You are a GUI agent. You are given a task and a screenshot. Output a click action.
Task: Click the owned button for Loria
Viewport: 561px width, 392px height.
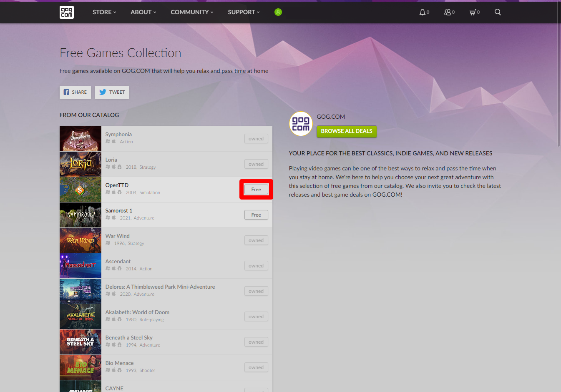coord(256,164)
